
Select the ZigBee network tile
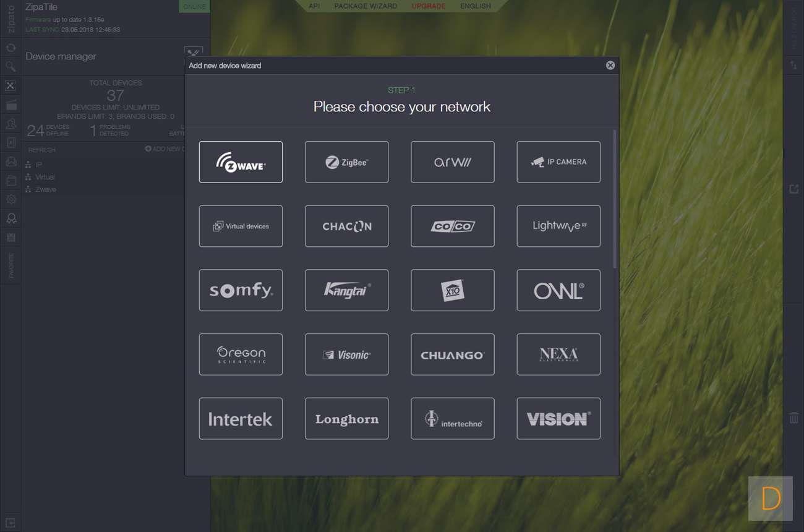click(346, 162)
